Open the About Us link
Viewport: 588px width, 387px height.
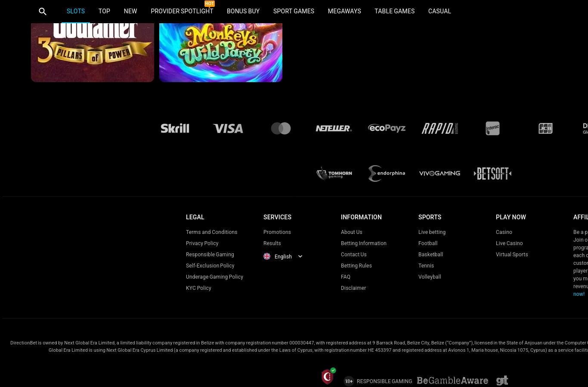352,232
